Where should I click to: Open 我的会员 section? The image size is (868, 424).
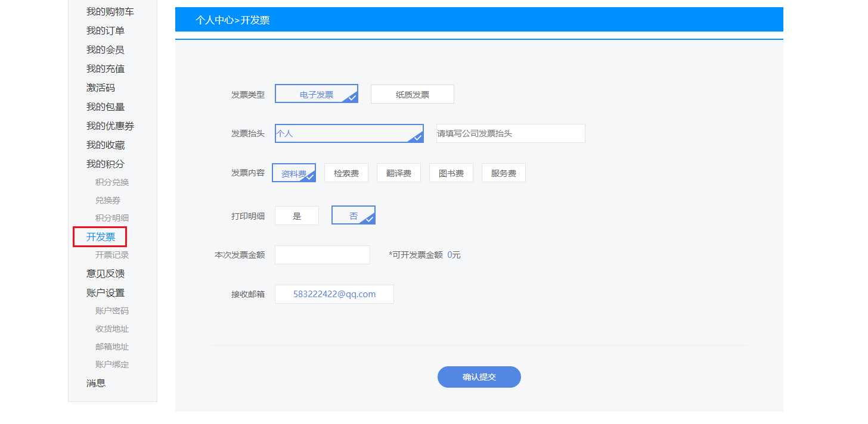(x=106, y=50)
